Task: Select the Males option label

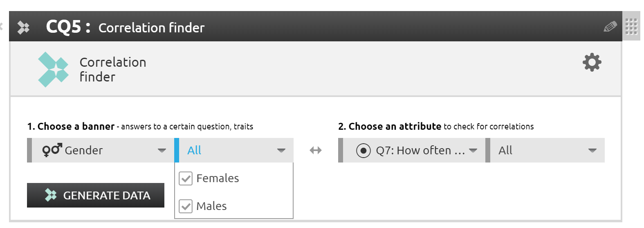Action: tap(211, 206)
